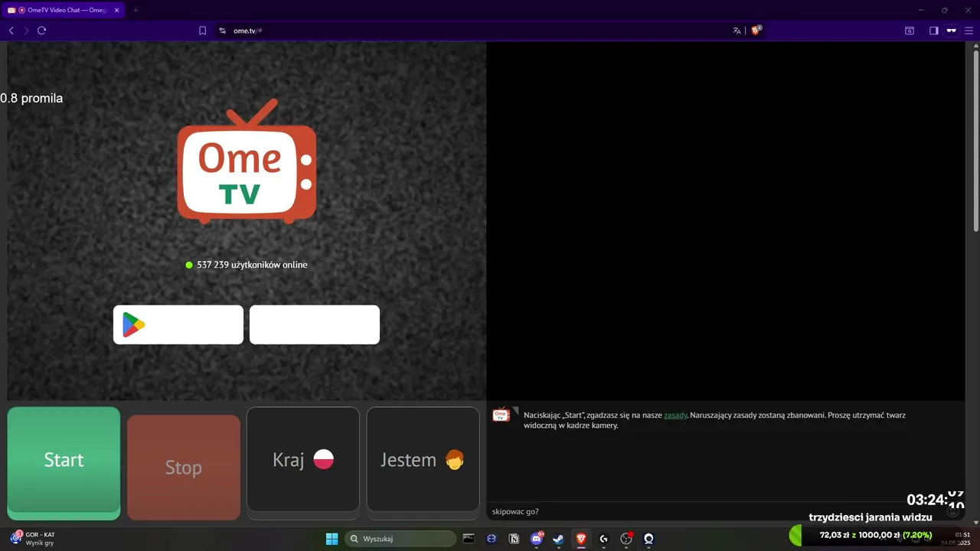Go forward in browser history
The height and width of the screenshot is (551, 980).
tap(26, 31)
